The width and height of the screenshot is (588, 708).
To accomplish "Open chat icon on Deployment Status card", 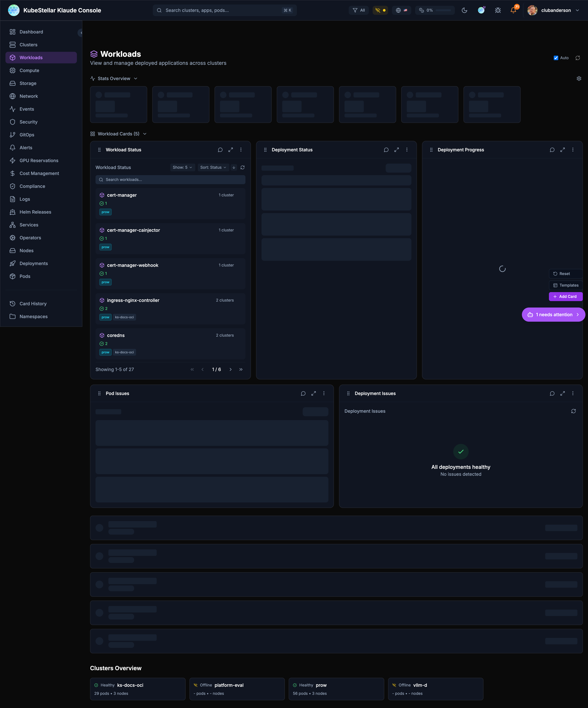I will click(x=386, y=150).
